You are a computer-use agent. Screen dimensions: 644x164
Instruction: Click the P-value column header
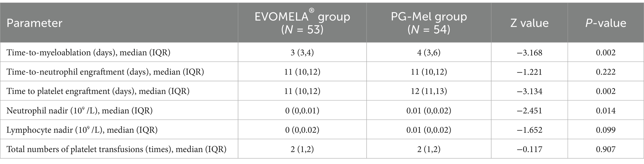pos(606,23)
